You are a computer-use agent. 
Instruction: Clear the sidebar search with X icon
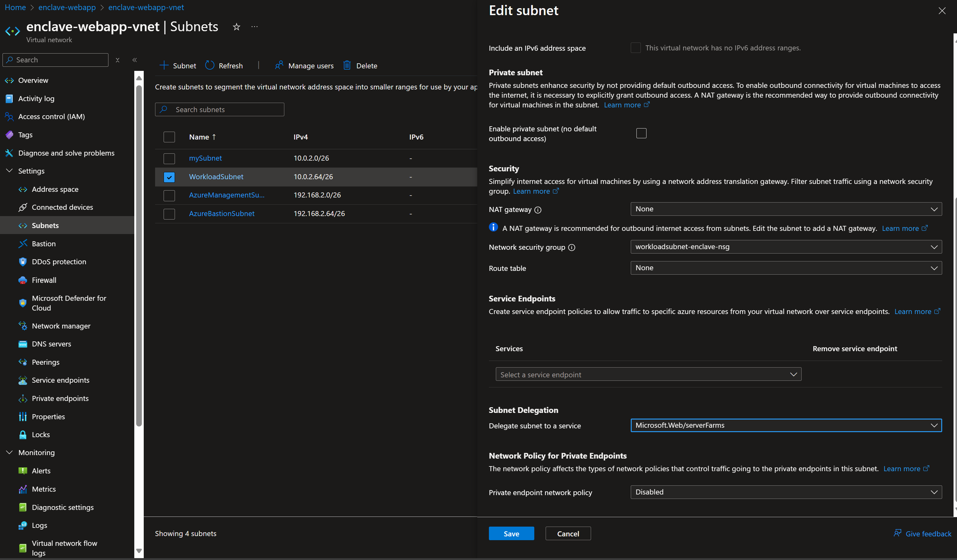click(117, 60)
